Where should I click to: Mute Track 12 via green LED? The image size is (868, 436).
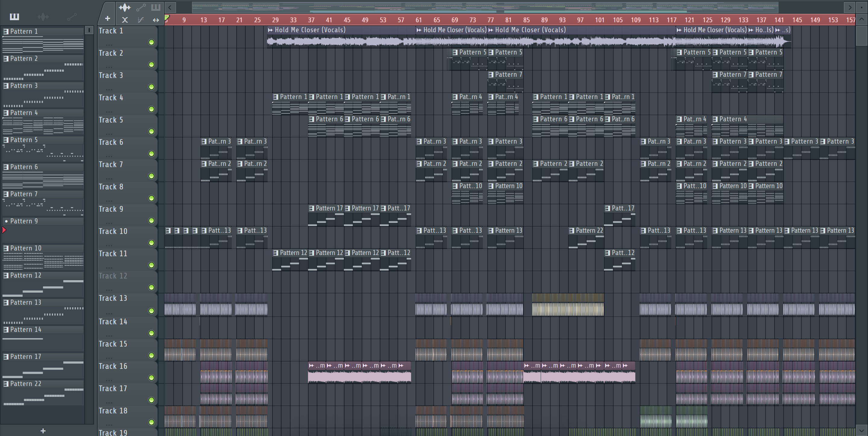pos(151,288)
